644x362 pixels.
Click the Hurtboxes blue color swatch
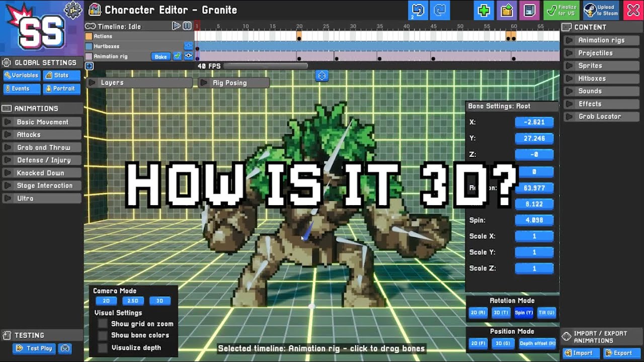pos(89,46)
